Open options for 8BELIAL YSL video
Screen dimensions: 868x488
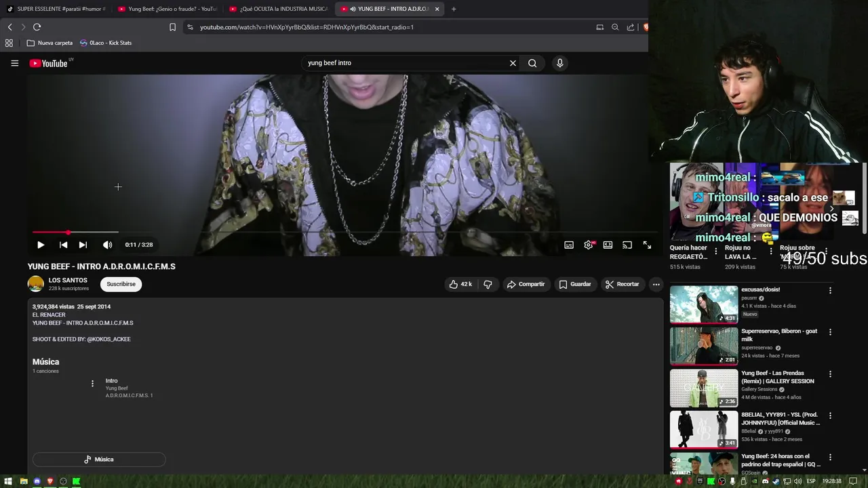pyautogui.click(x=830, y=415)
